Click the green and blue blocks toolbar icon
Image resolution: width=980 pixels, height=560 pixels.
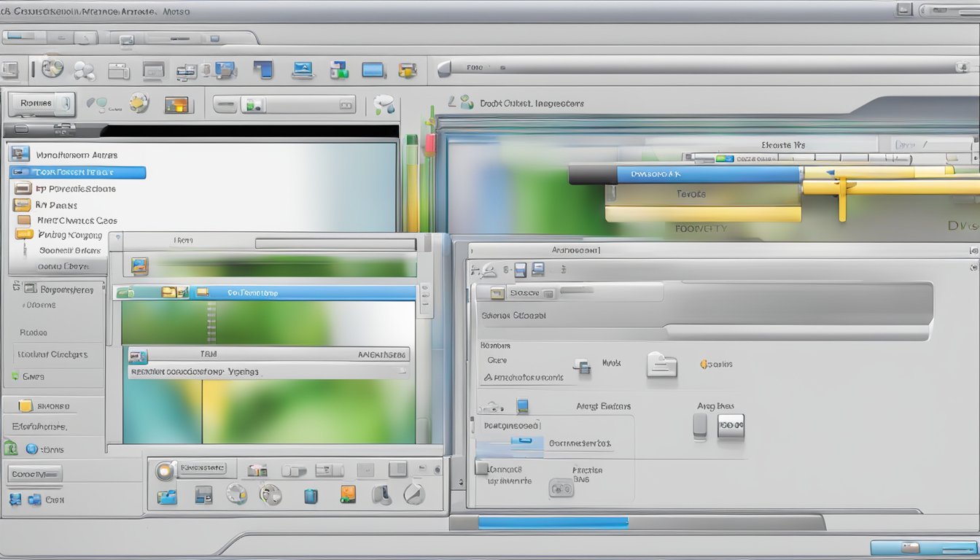pos(338,70)
